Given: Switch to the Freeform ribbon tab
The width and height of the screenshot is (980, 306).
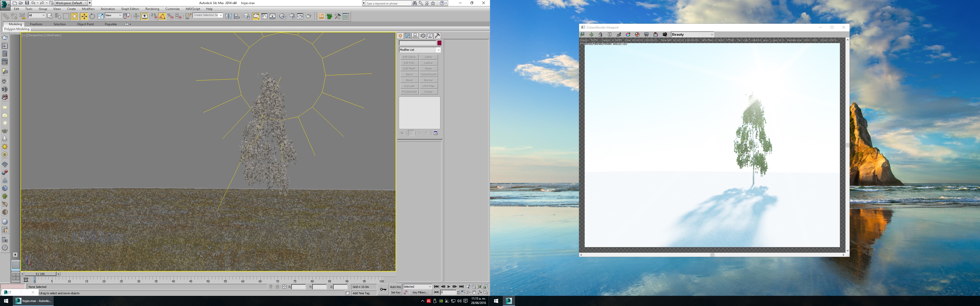Looking at the screenshot, I should 36,24.
